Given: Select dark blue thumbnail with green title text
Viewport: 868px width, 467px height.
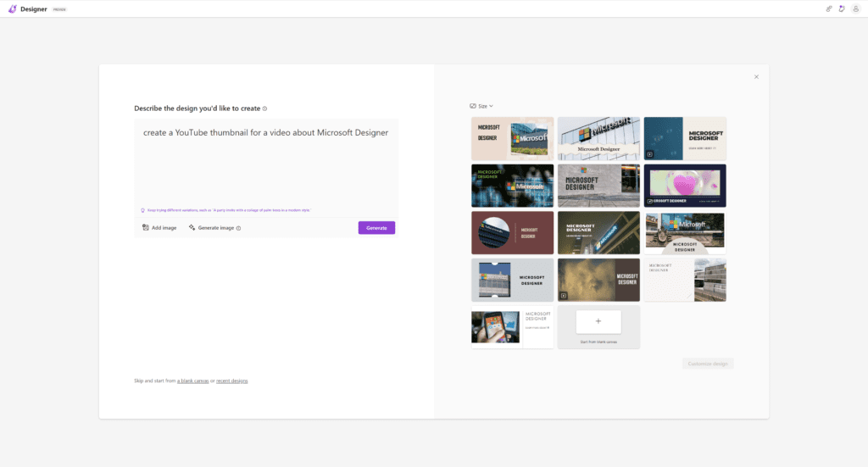Looking at the screenshot, I should click(x=512, y=186).
